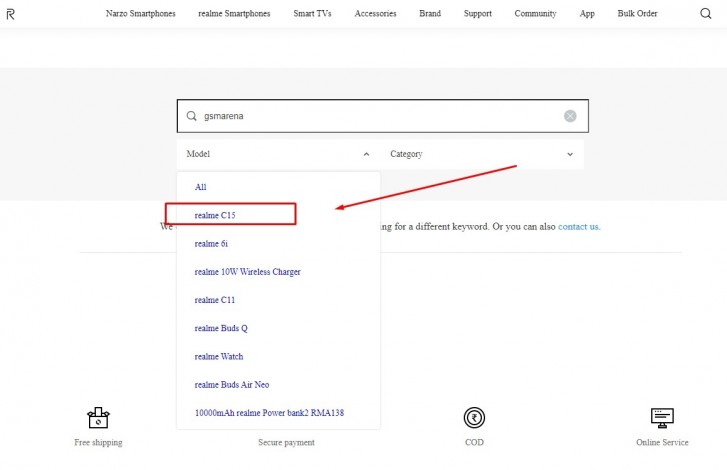
Task: Open the Smart TVs menu
Action: click(x=312, y=13)
